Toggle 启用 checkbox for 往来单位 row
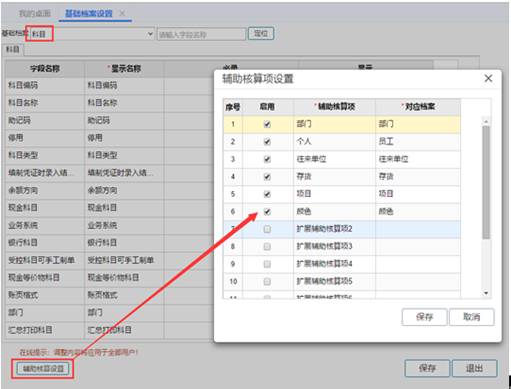 pos(267,159)
